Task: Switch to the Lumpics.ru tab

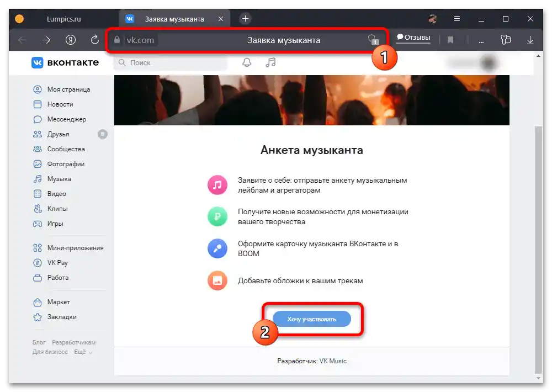Action: coord(63,19)
